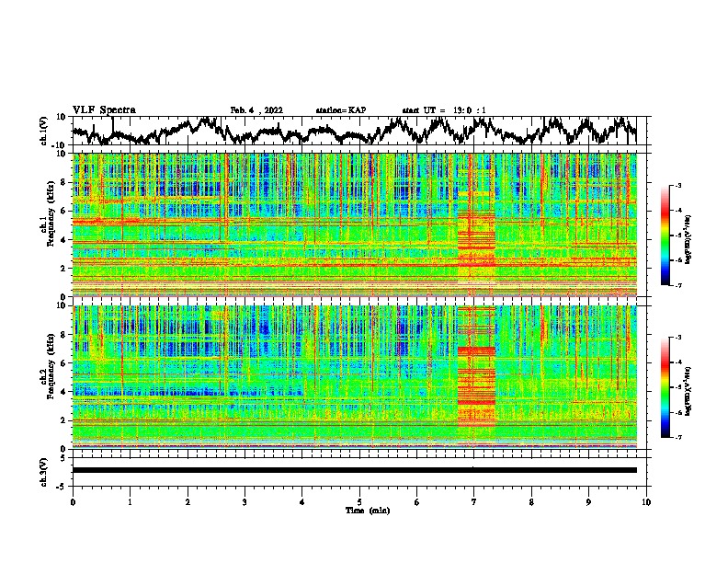Click the time axis tick label "9"
728x563 pixels.
588,502
